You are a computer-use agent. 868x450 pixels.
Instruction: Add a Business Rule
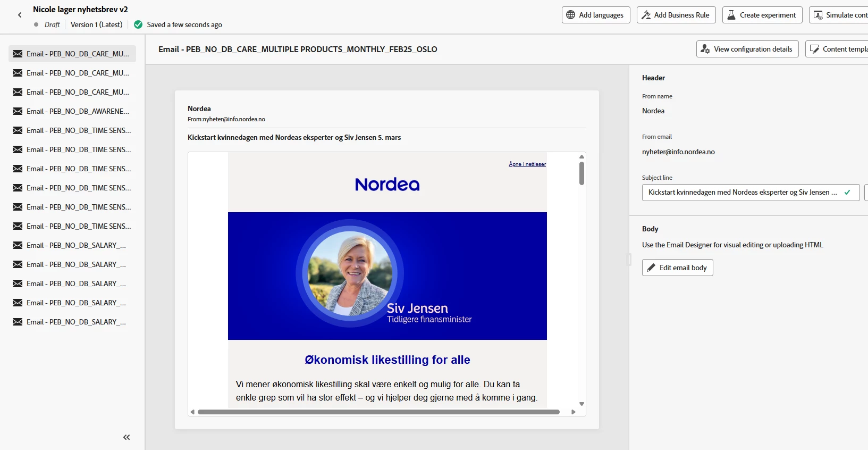point(676,15)
